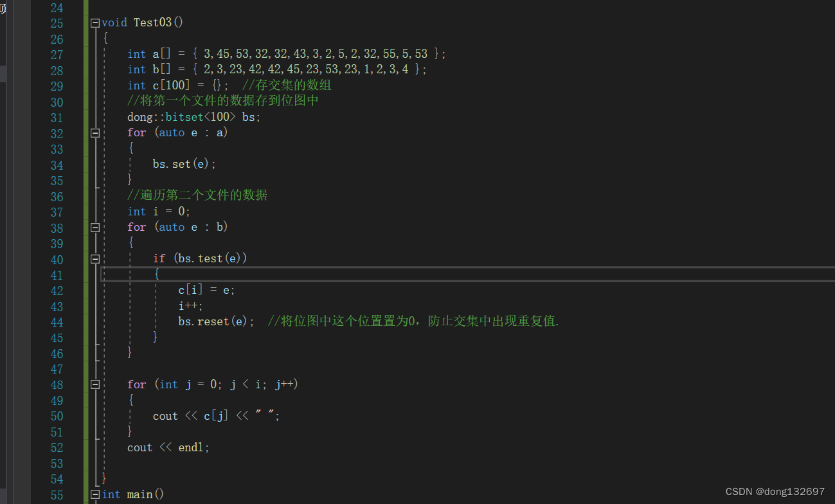Collapse the if (bs.test(e)) block
This screenshot has width=835, height=504.
pyautogui.click(x=95, y=259)
